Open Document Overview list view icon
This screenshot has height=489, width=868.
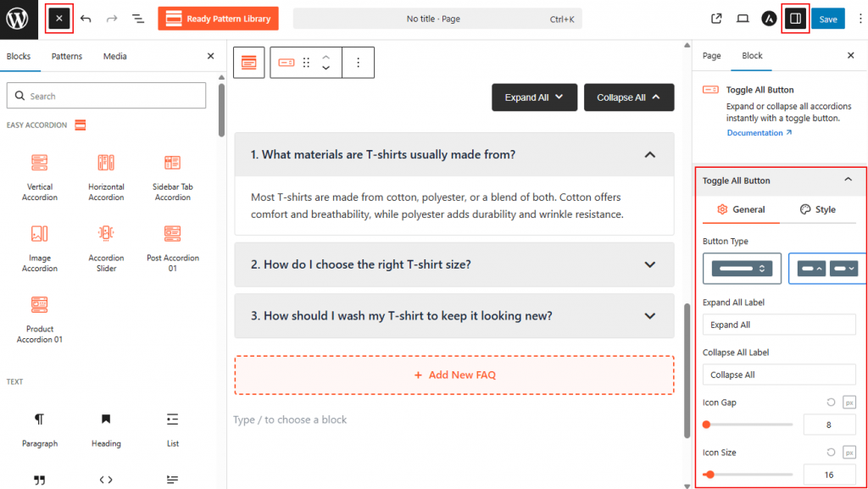(138, 19)
